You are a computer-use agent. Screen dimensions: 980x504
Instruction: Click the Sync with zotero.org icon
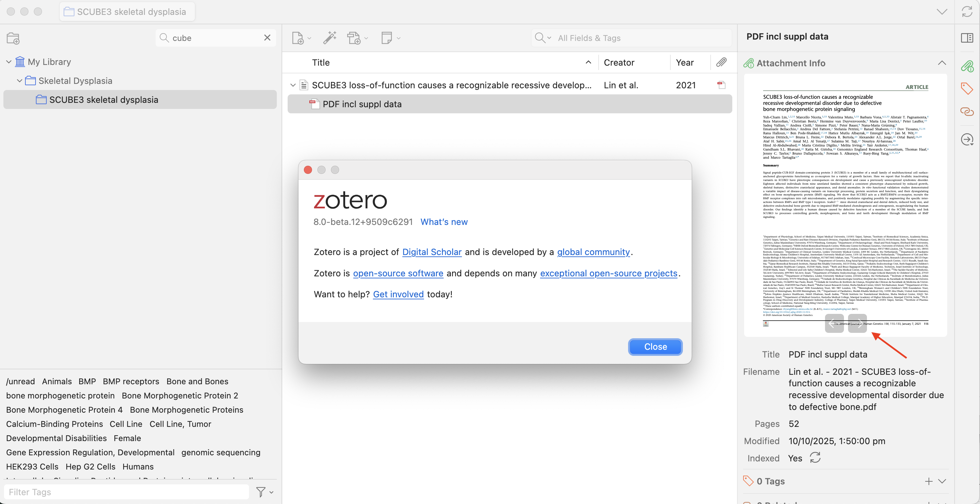click(x=967, y=12)
